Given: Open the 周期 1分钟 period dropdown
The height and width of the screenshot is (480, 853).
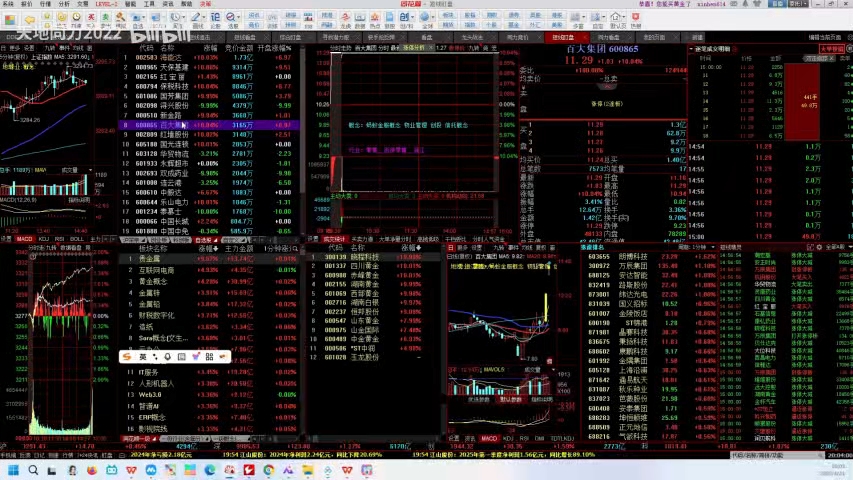Looking at the screenshot, I should [696, 247].
